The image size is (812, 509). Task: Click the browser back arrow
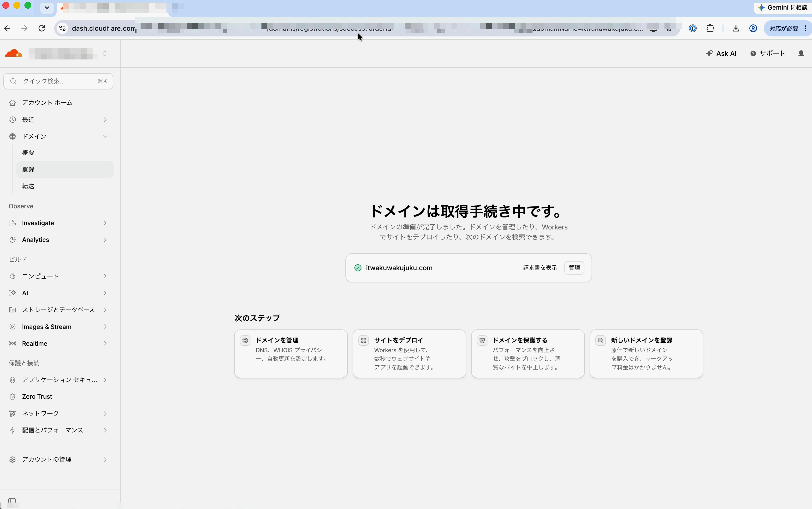7,28
